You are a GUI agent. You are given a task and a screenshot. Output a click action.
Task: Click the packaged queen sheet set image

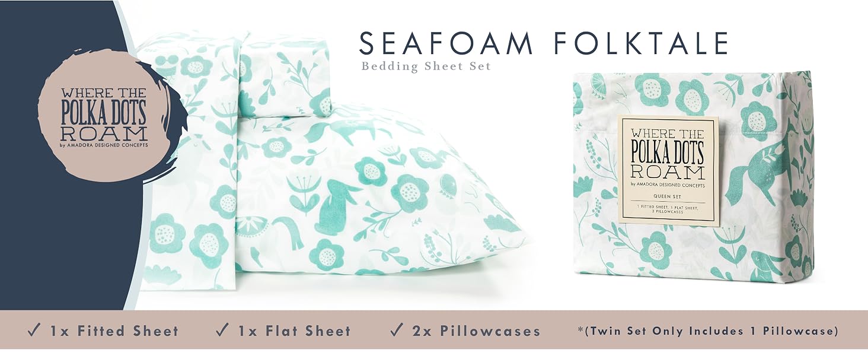tap(692, 176)
